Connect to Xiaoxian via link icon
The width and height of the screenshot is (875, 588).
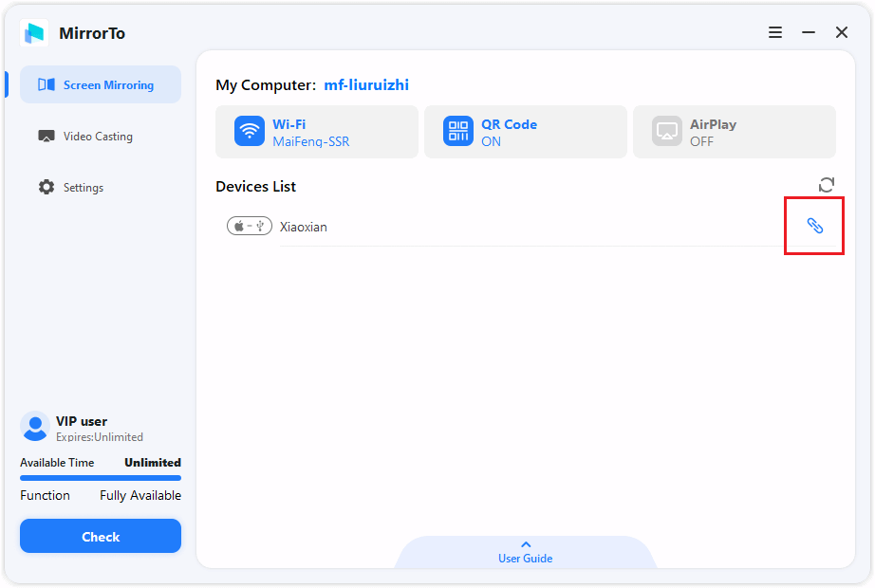(815, 226)
